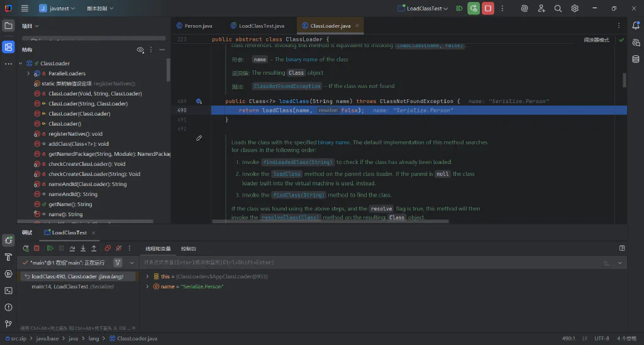Open Project view header dropdown
Image resolution: width=644 pixels, height=345 pixels.
tap(30, 26)
